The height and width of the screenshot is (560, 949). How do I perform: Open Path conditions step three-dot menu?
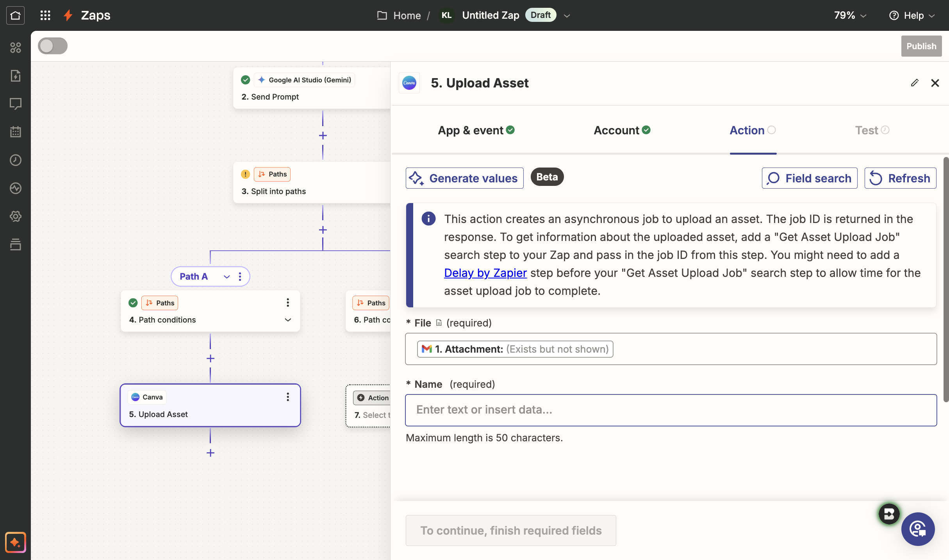[x=288, y=303]
